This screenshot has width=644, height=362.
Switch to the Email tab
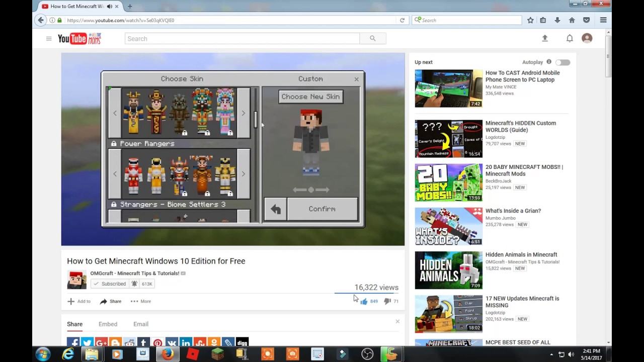pyautogui.click(x=141, y=324)
